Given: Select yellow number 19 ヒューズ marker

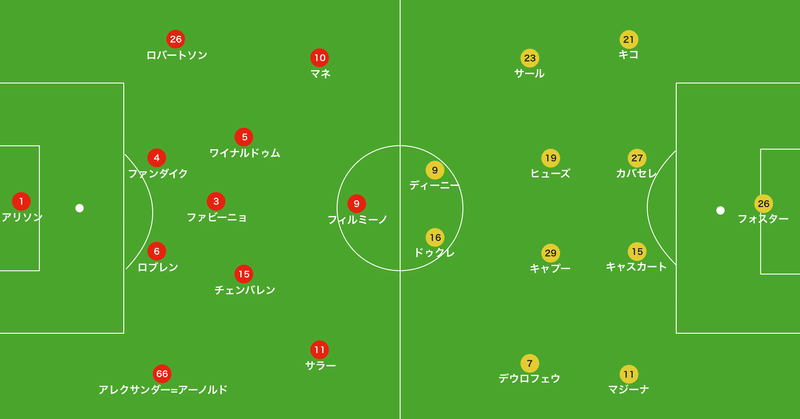Looking at the screenshot, I should [x=550, y=157].
